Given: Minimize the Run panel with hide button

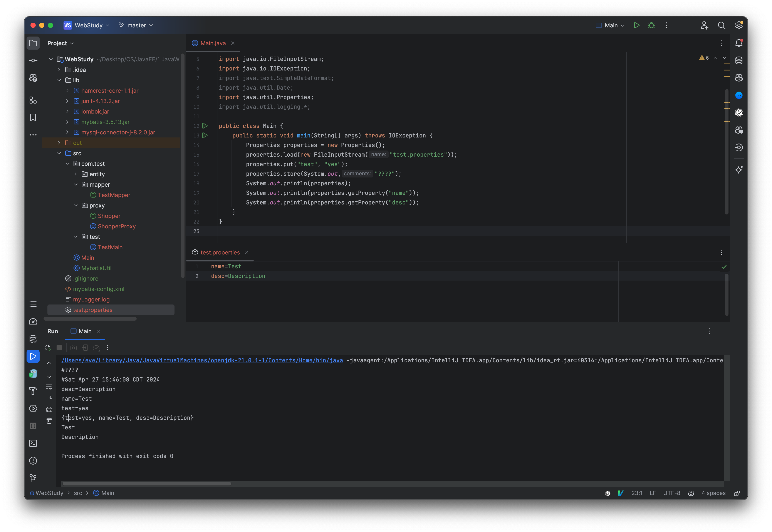Looking at the screenshot, I should [721, 331].
